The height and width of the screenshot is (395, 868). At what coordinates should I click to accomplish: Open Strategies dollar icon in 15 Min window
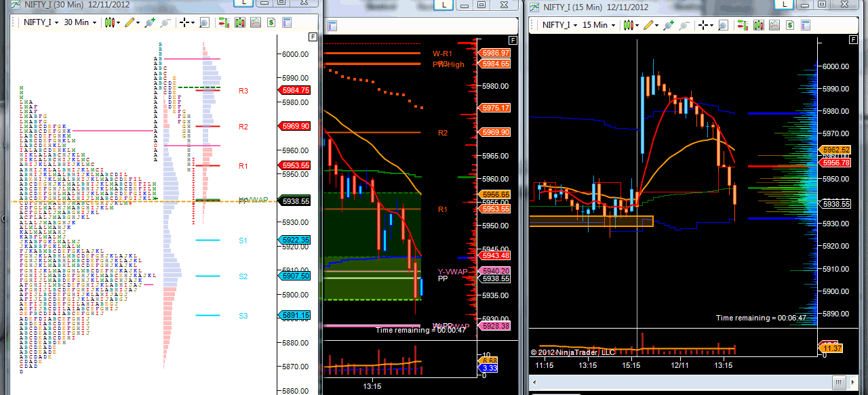coord(790,25)
